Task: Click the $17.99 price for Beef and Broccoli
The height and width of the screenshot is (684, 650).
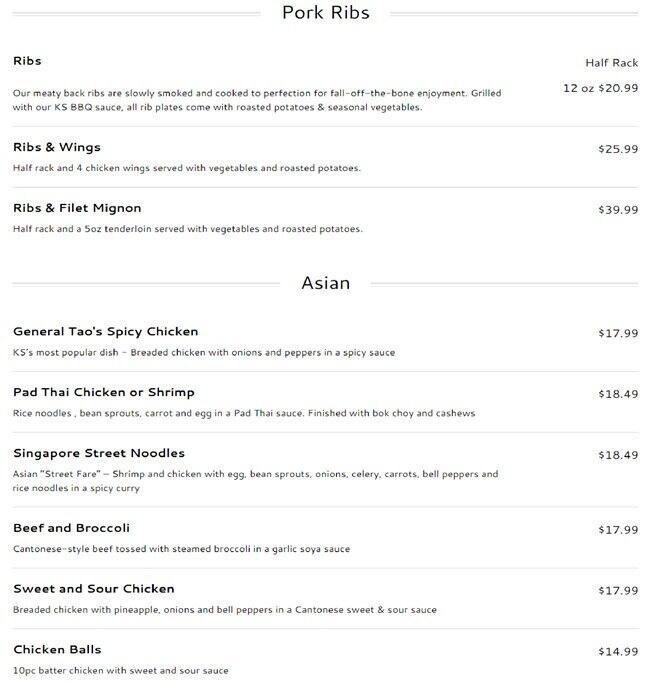Action: click(x=617, y=529)
